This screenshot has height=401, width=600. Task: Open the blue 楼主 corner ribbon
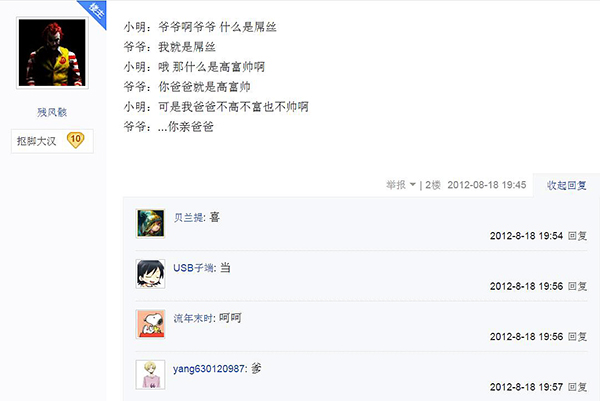[x=94, y=11]
